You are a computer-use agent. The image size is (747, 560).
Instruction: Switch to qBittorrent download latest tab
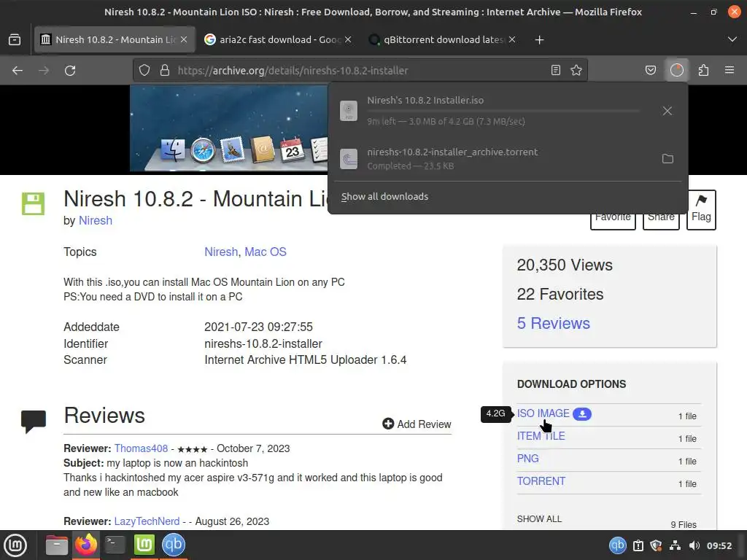[443, 39]
